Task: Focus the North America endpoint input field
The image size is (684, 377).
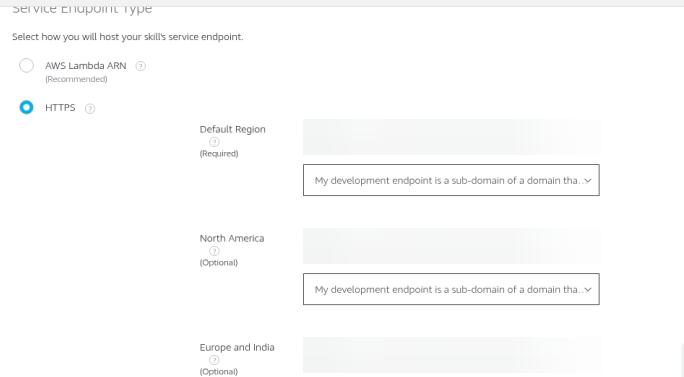Action: [451, 246]
